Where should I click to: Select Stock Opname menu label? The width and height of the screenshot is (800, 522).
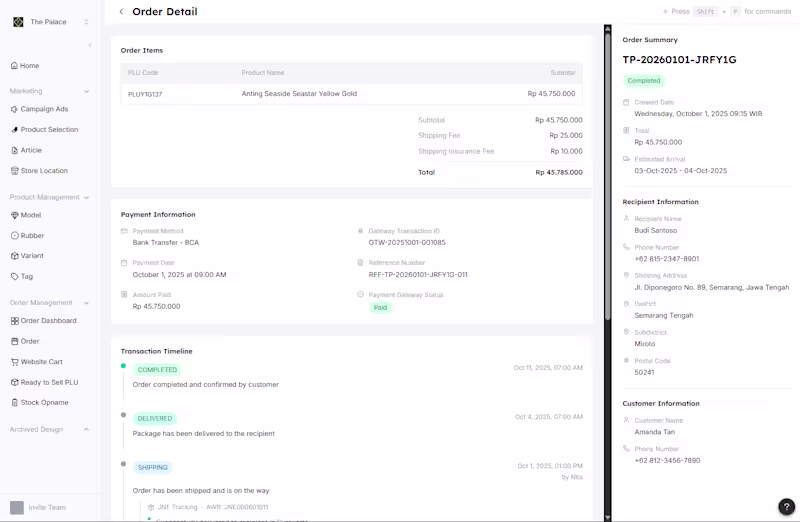point(44,403)
